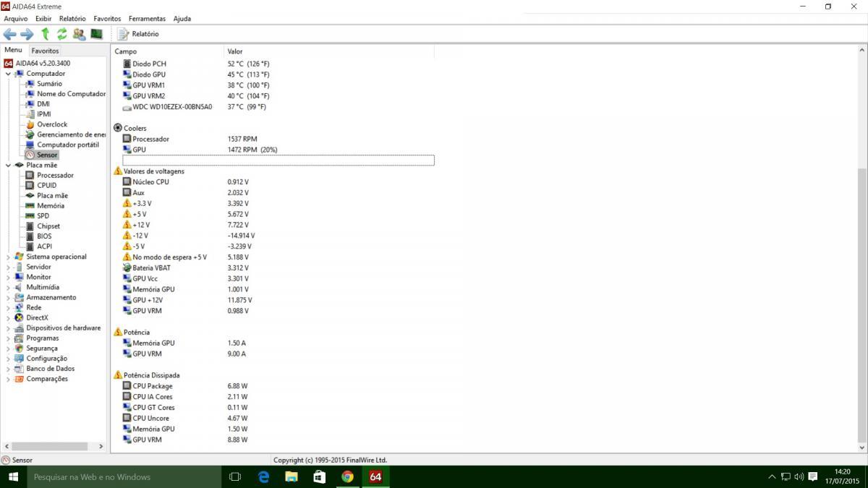Expand the Programas tree node

8,338
